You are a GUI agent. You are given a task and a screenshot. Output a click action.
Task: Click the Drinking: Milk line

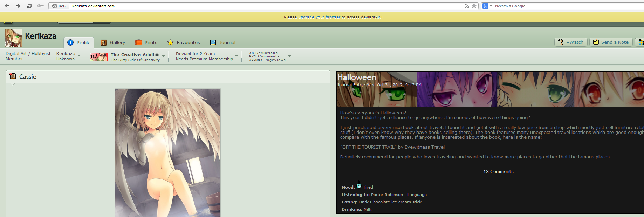[356, 209]
